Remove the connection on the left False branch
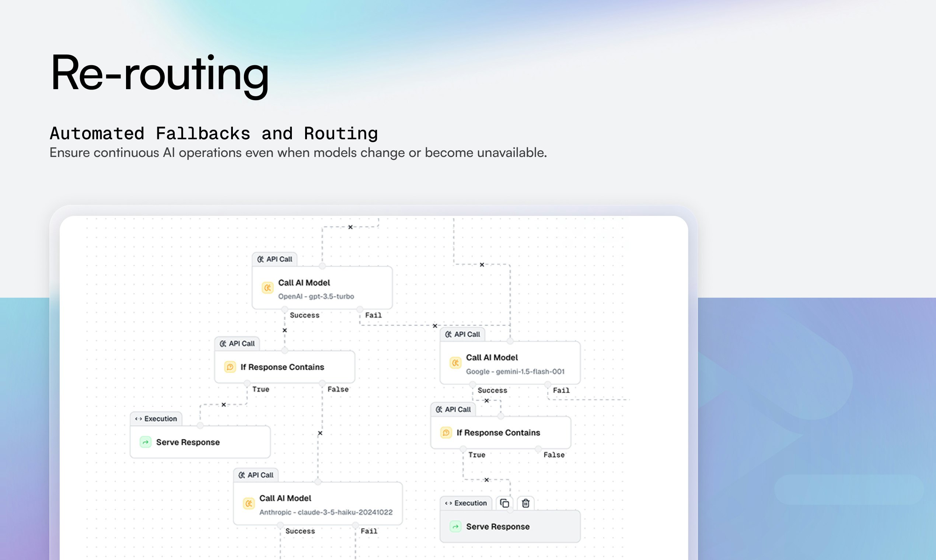The image size is (936, 560). pyautogui.click(x=320, y=433)
